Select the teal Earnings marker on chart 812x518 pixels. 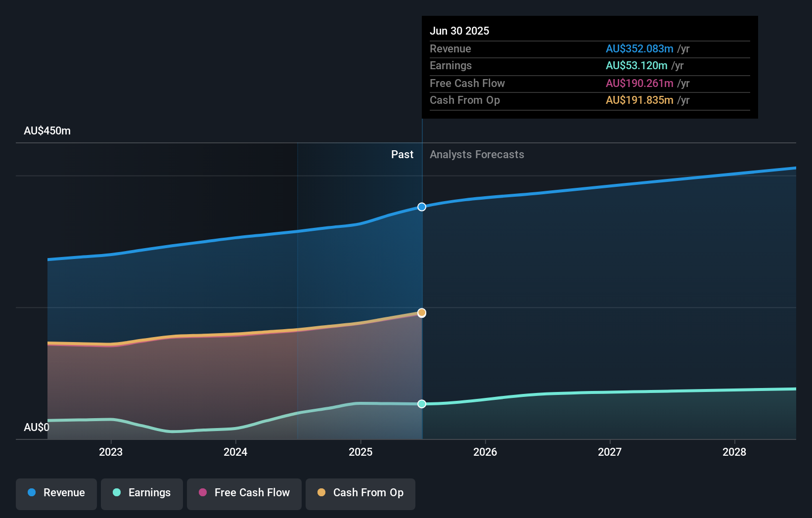click(421, 404)
